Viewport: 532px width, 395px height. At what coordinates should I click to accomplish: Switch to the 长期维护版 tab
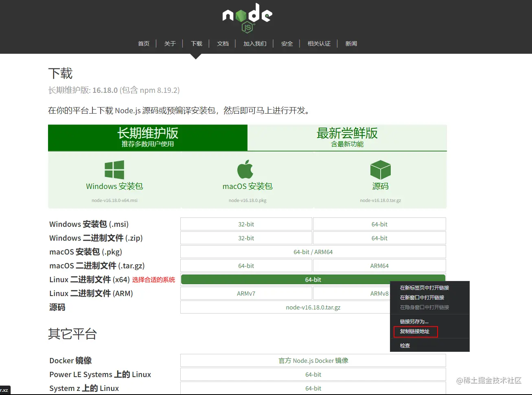(x=148, y=138)
